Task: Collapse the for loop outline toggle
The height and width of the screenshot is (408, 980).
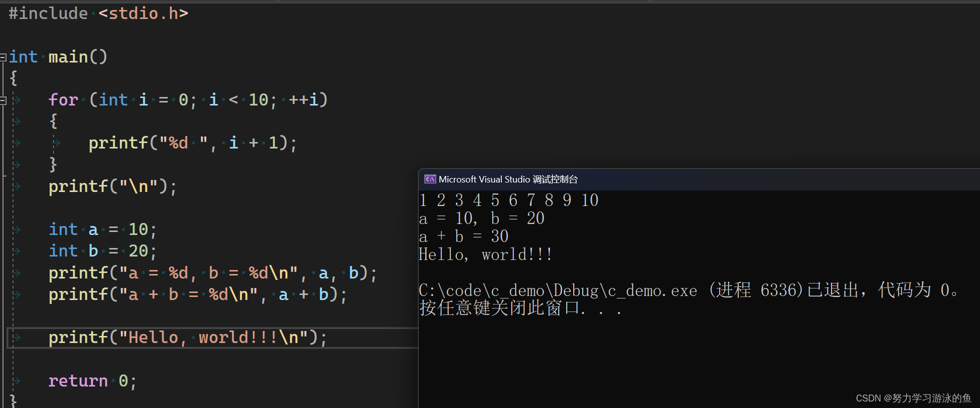Action: [3, 100]
